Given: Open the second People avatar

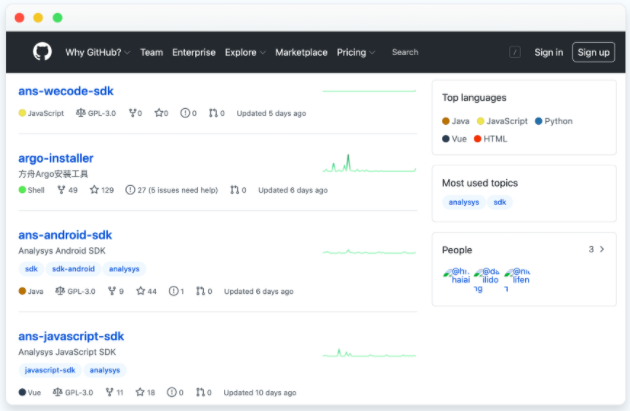Looking at the screenshot, I should click(487, 279).
